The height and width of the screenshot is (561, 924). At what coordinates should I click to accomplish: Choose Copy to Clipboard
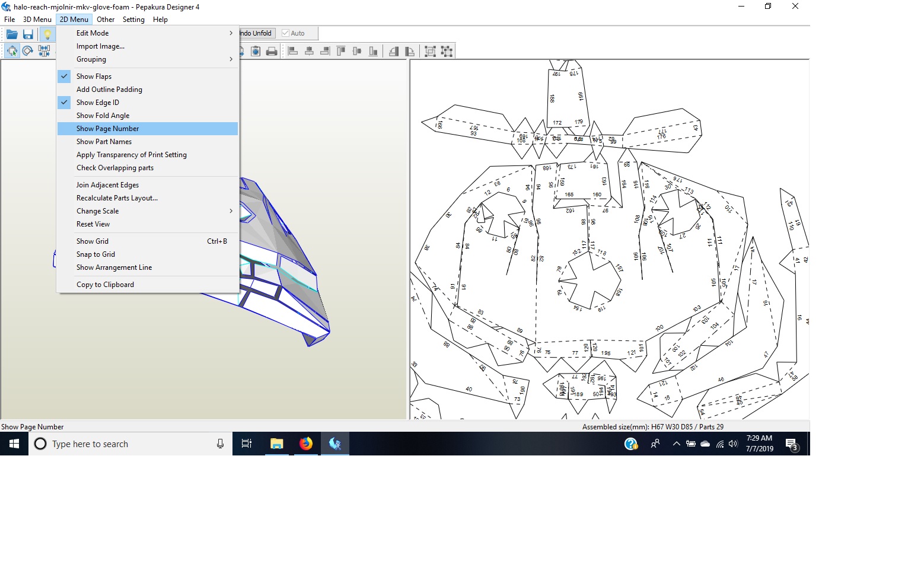point(148,285)
